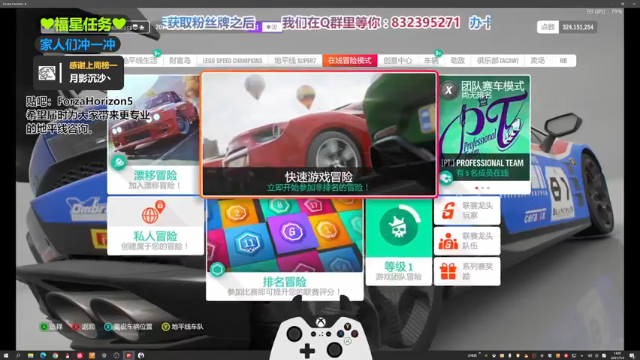640x360 pixels.
Task: Open the taskbar clock and date
Action: pos(617,356)
